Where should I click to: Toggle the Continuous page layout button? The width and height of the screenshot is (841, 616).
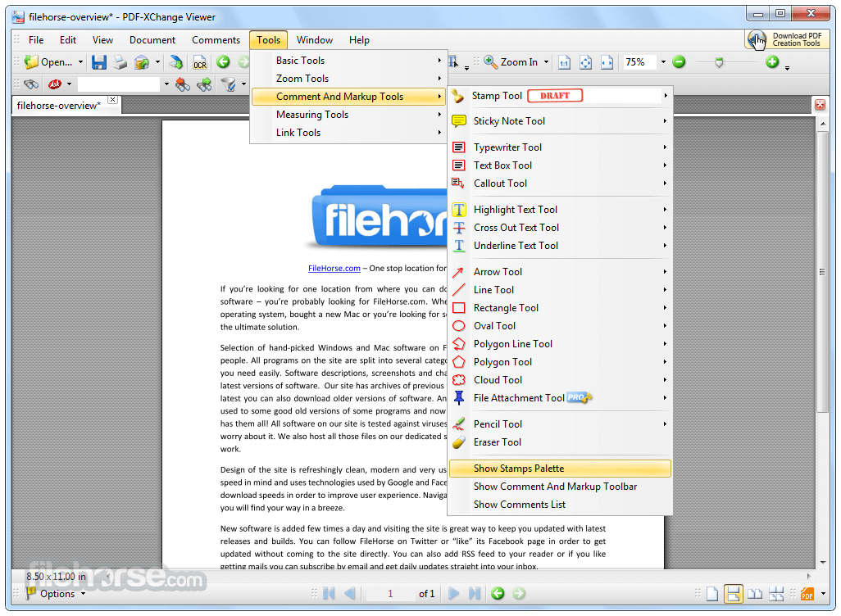click(733, 594)
